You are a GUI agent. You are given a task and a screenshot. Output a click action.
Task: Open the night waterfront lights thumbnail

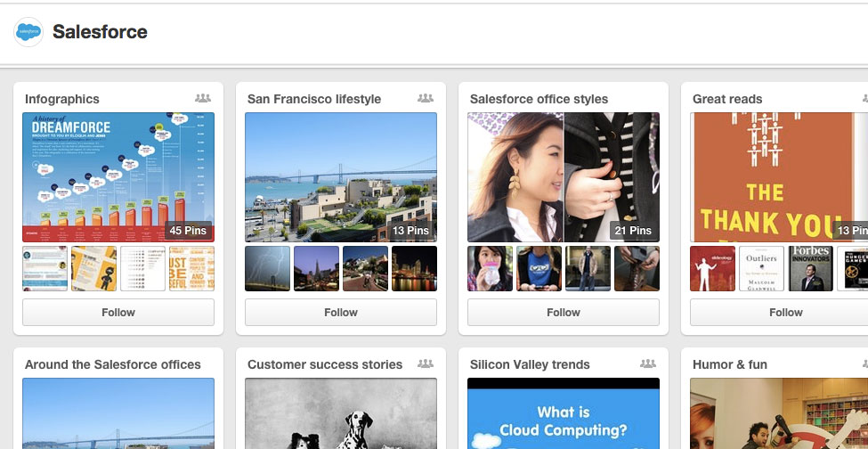[414, 268]
